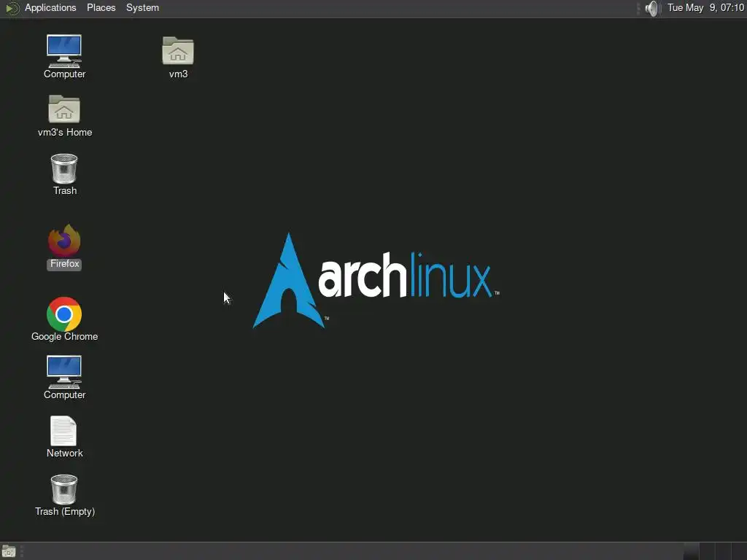Open the clock showing Tue May 9, 07:10

click(x=705, y=7)
